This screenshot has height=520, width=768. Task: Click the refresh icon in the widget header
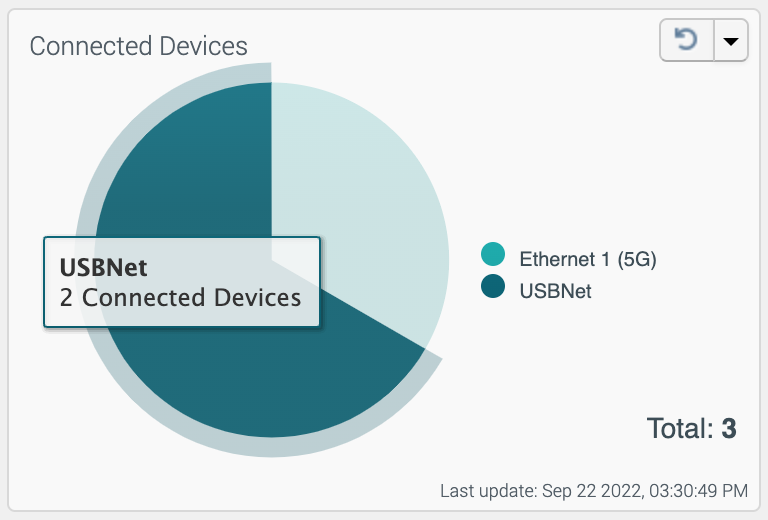pos(686,40)
